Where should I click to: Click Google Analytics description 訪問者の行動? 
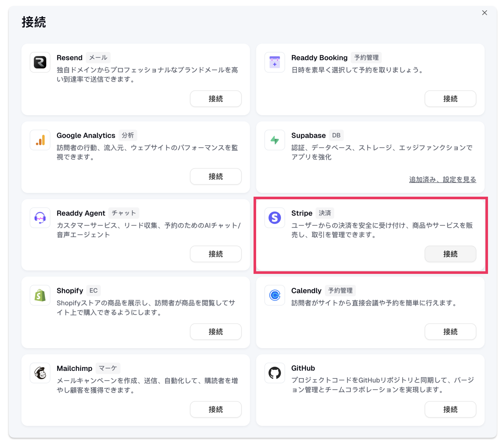[147, 152]
